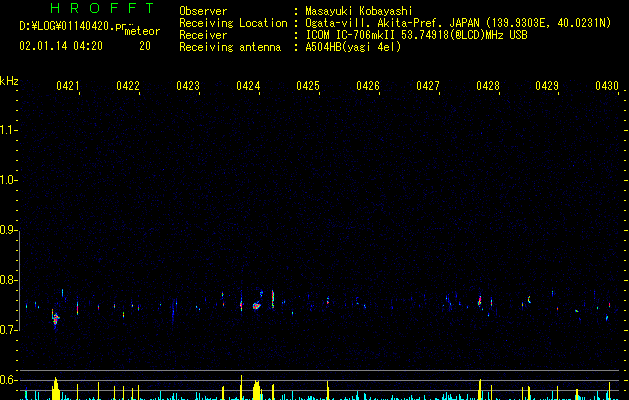This screenshot has height=400, width=629.
Task: Click the 1.0 kHz axis label
Action: (7, 180)
